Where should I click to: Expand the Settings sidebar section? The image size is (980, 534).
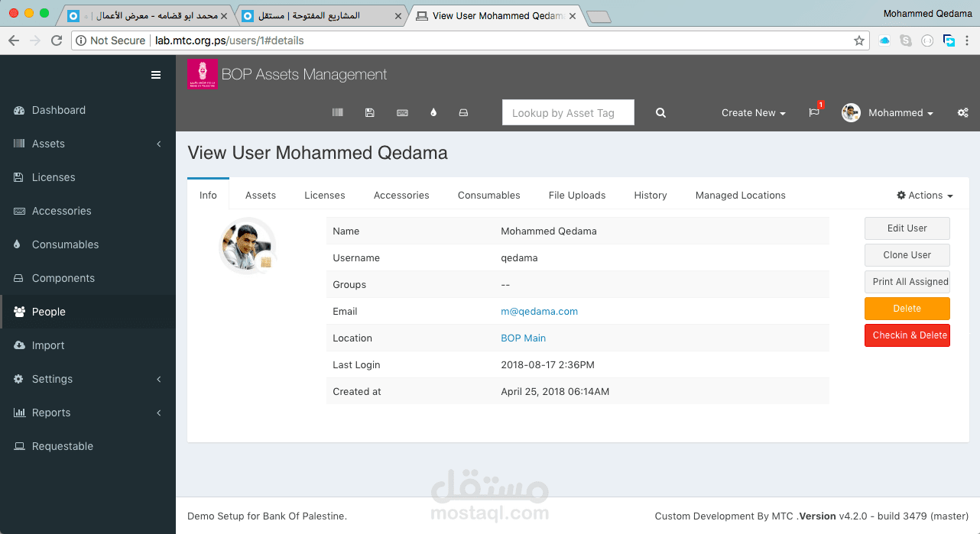tap(53, 379)
